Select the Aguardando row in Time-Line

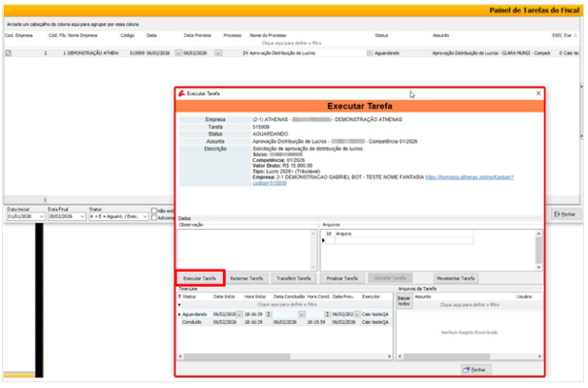(x=195, y=314)
